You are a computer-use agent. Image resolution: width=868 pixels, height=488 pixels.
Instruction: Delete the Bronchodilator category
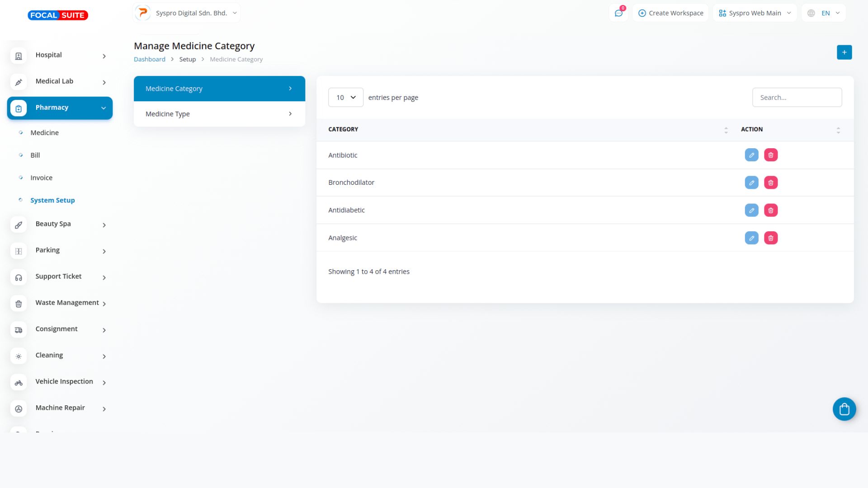coord(771,183)
